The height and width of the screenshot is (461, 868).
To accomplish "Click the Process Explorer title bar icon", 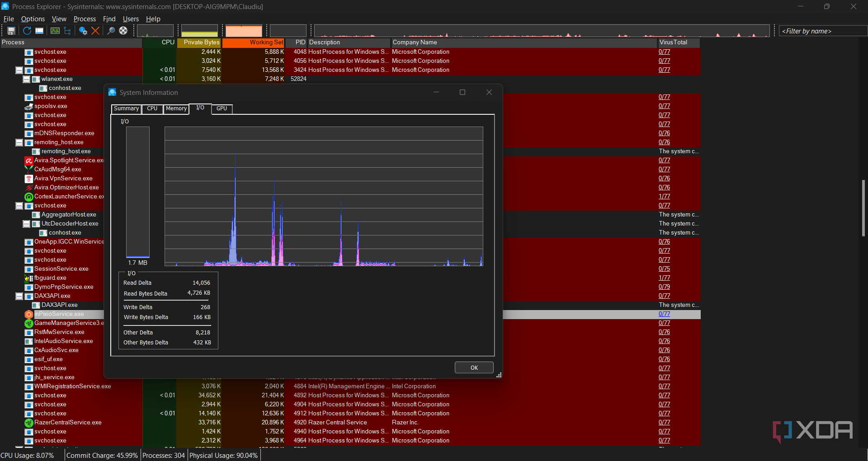I will 5,6.
